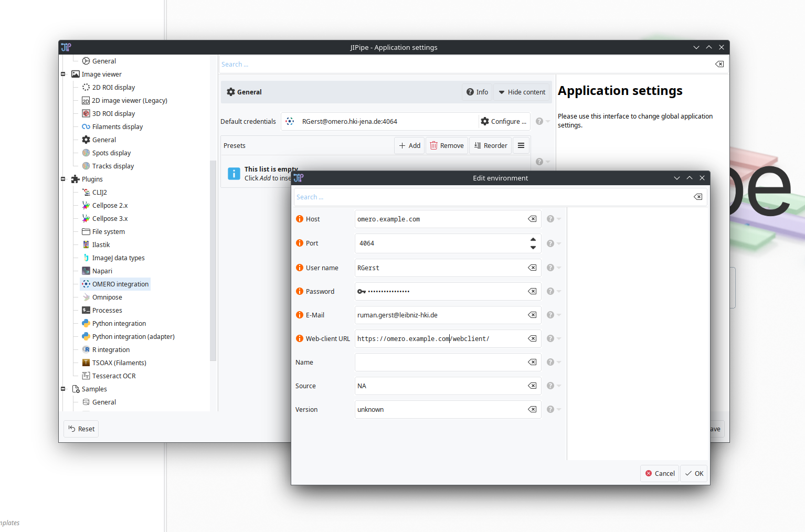
Task: Increase the Port value with up arrow
Action: (x=533, y=239)
